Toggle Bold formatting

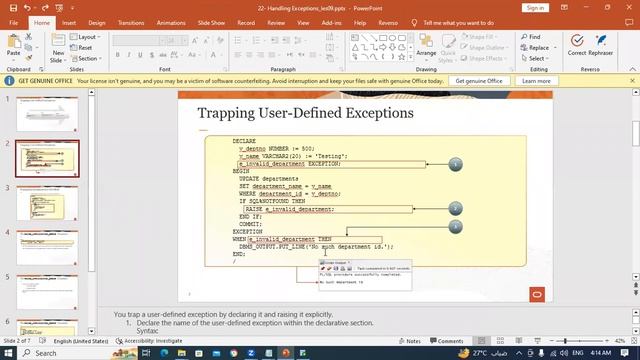pyautogui.click(x=118, y=55)
